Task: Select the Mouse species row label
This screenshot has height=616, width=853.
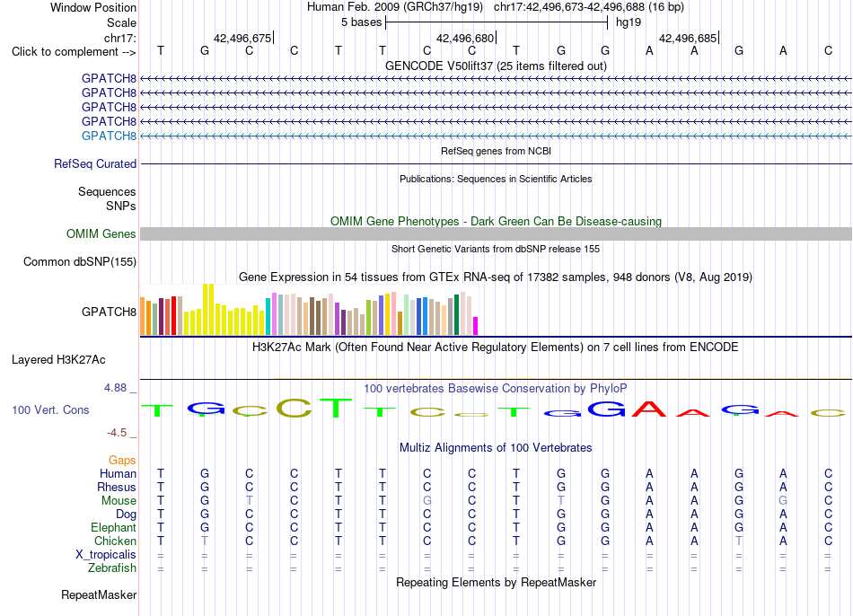Action: tap(119, 501)
